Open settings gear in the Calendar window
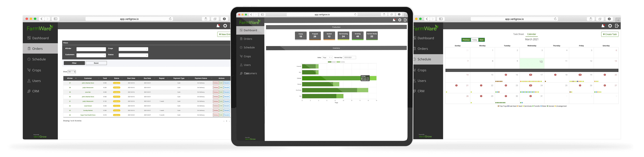This screenshot has width=644, height=157. point(610,26)
